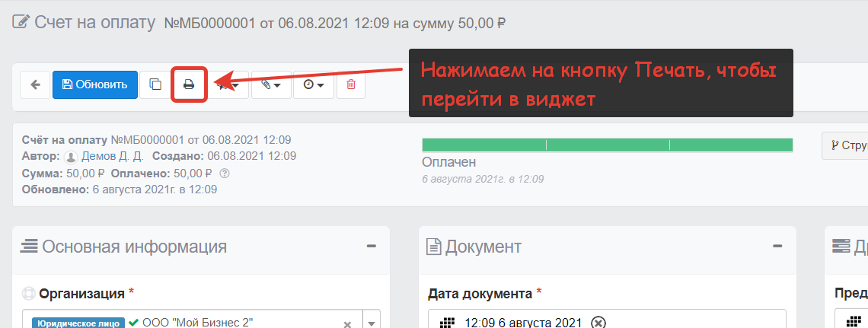Open the clock history dropdown
Screen dimensions: 868x328
pos(314,84)
